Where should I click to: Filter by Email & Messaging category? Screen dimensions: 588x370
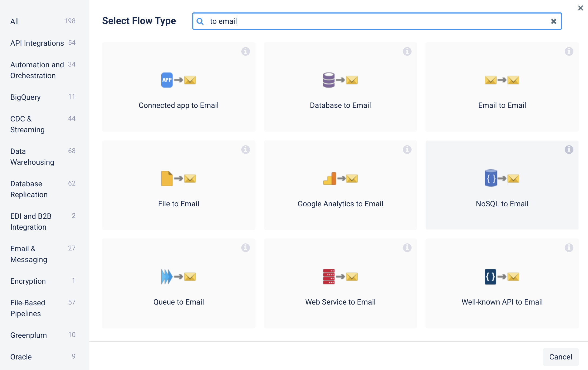[x=43, y=254]
